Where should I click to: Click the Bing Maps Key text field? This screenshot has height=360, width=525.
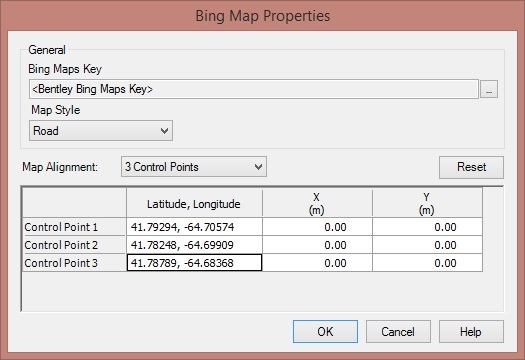point(254,89)
